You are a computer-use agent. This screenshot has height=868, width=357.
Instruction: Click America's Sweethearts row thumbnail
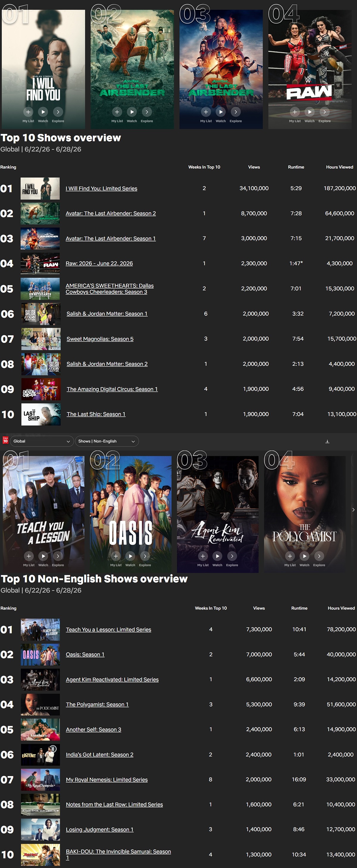pos(40,289)
